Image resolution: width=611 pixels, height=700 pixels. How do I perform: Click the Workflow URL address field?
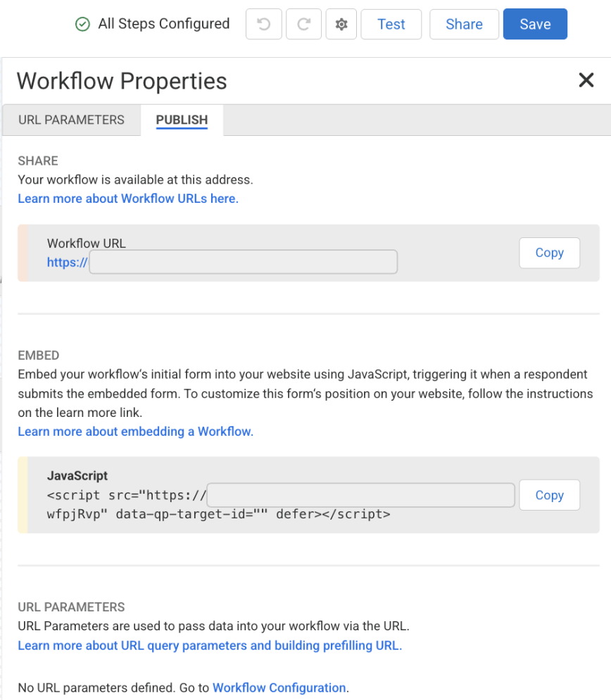(x=244, y=261)
